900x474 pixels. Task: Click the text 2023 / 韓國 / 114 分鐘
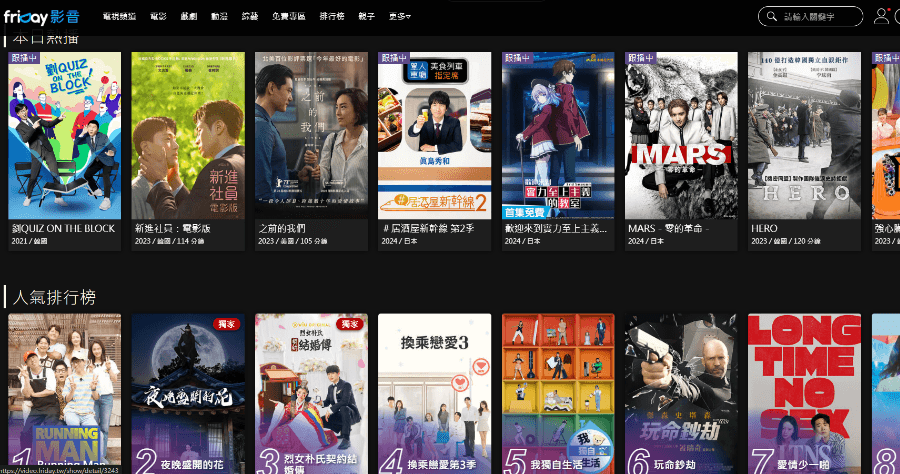coord(170,241)
